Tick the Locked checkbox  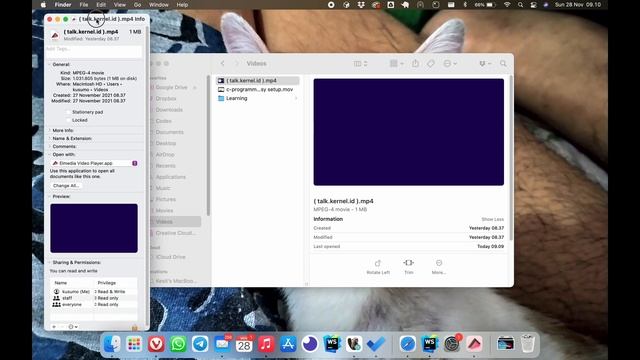click(68, 120)
